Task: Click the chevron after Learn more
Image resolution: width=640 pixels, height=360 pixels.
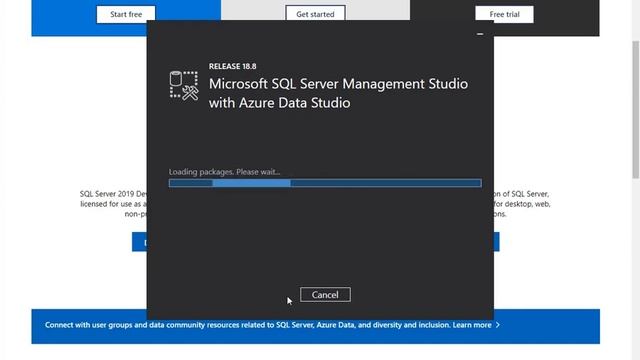Action: click(498, 325)
